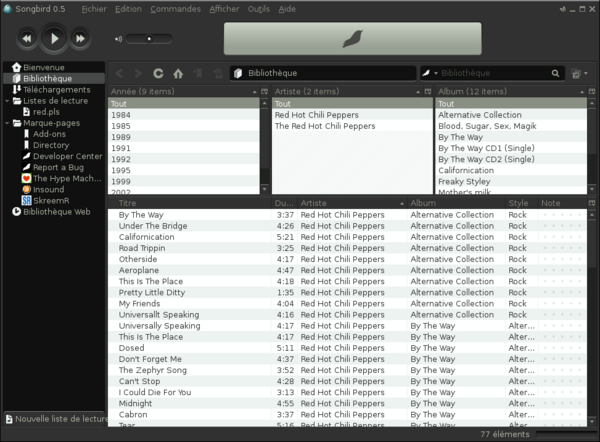
Task: Open the Commandes menu
Action: click(175, 9)
